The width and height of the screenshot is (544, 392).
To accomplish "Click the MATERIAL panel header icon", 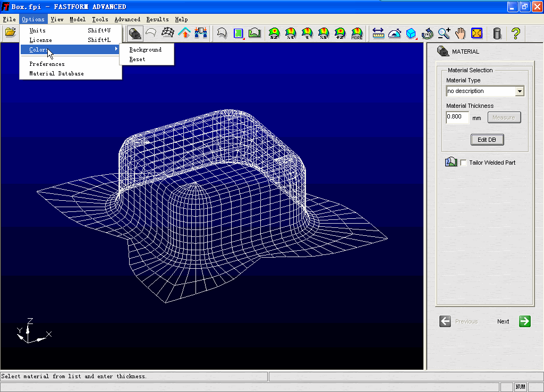I will point(443,51).
